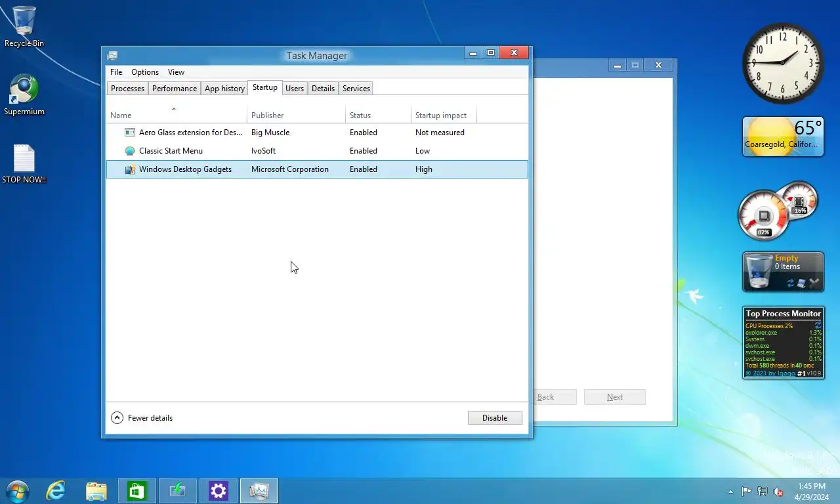Sort by the Status column header

pos(378,115)
